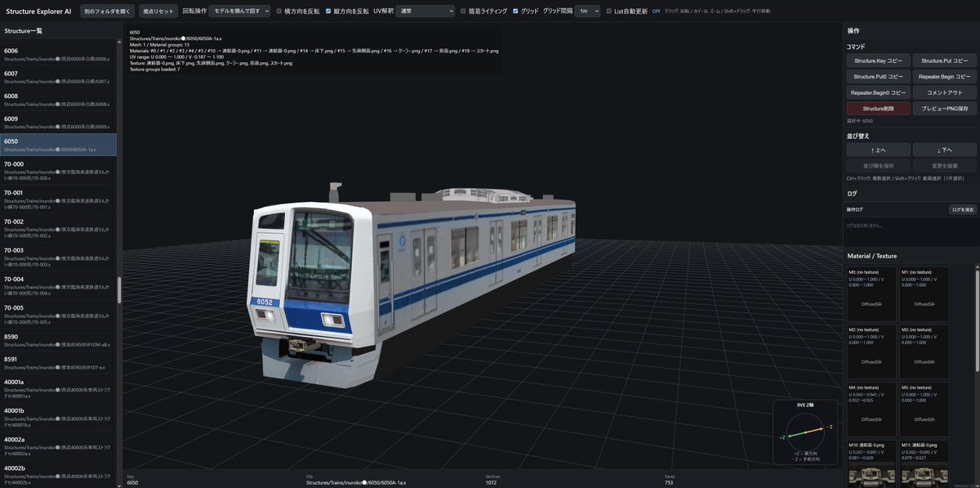980x488 pixels.
Task: Click the 変更を破棄 button
Action: (944, 166)
